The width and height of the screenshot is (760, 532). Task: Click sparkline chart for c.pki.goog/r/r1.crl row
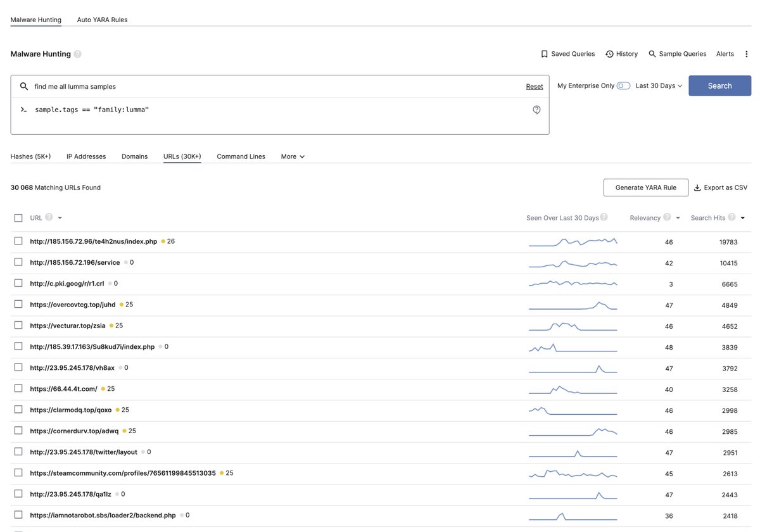point(573,284)
